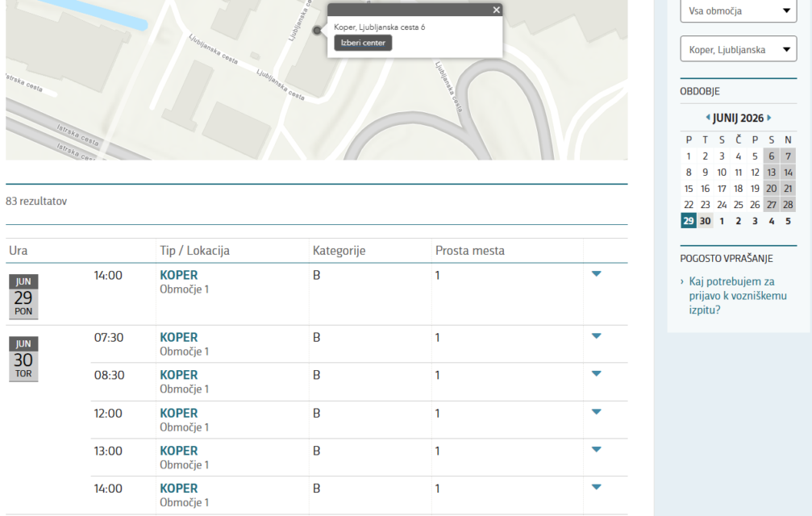Click KOPER link in the 12:00 row

pyautogui.click(x=178, y=413)
